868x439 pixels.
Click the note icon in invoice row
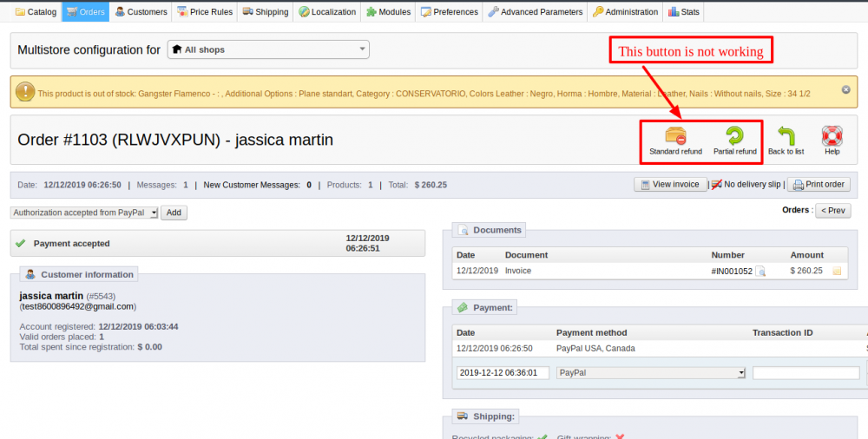pos(837,272)
